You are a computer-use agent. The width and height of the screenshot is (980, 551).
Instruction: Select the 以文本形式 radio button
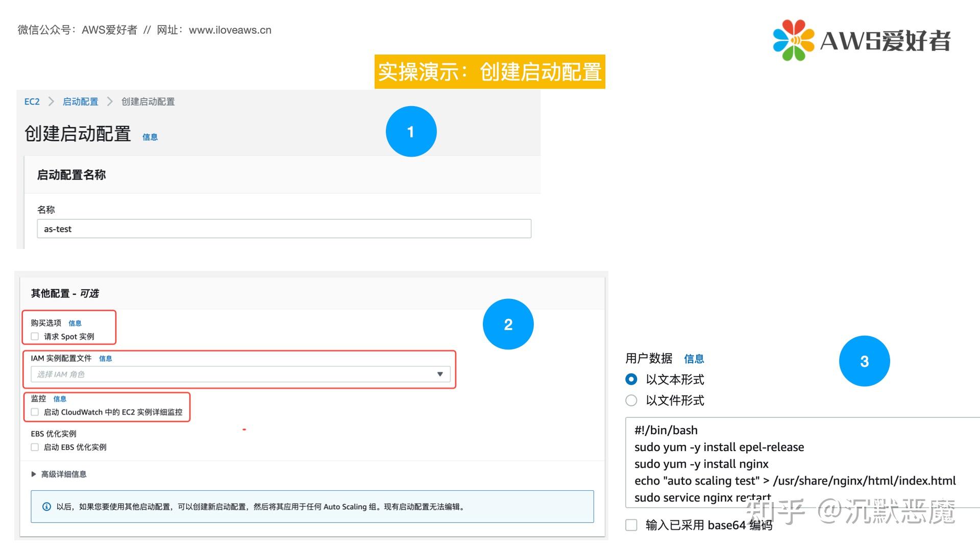pyautogui.click(x=631, y=379)
